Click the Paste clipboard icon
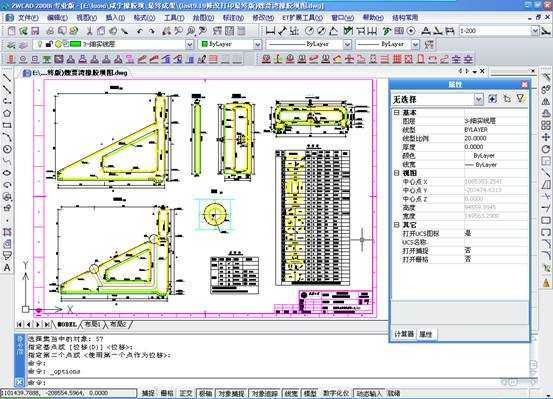This screenshot has width=553, height=399. pyautogui.click(x=113, y=31)
